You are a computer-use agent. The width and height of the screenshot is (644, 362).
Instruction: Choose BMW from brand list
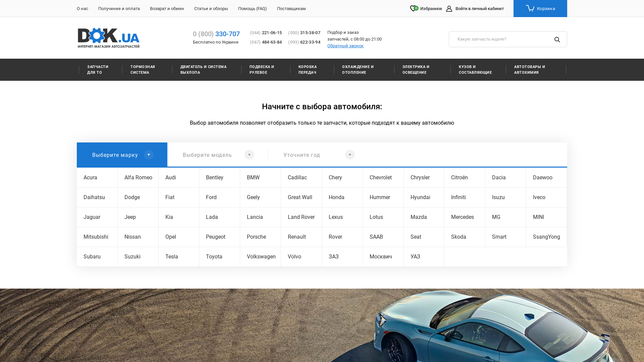coord(261,177)
